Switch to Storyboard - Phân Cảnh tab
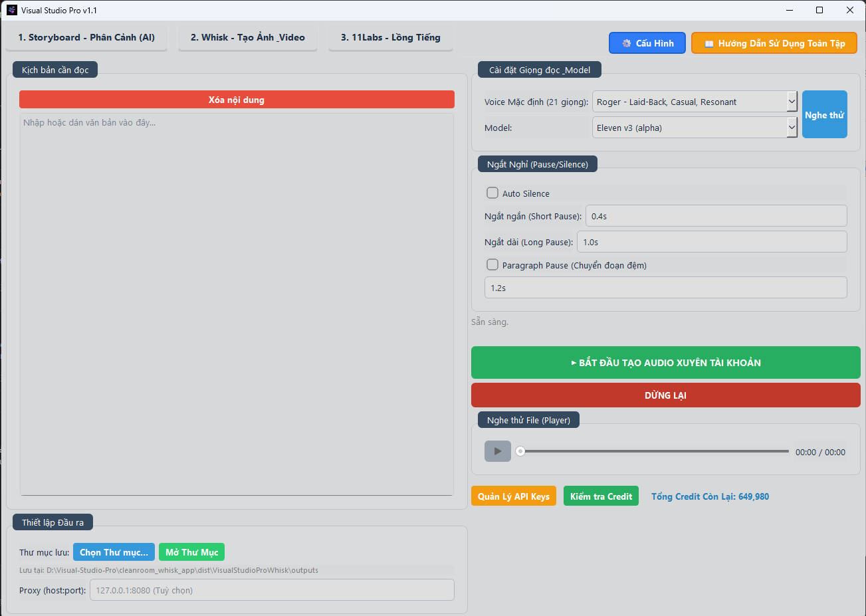Viewport: 866px width, 616px height. 86,38
